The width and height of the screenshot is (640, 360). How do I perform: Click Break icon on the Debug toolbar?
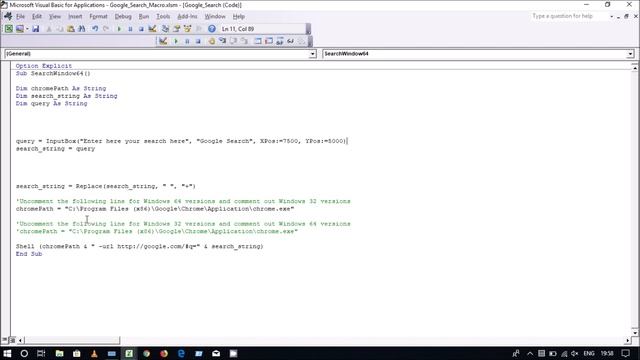point(187,41)
